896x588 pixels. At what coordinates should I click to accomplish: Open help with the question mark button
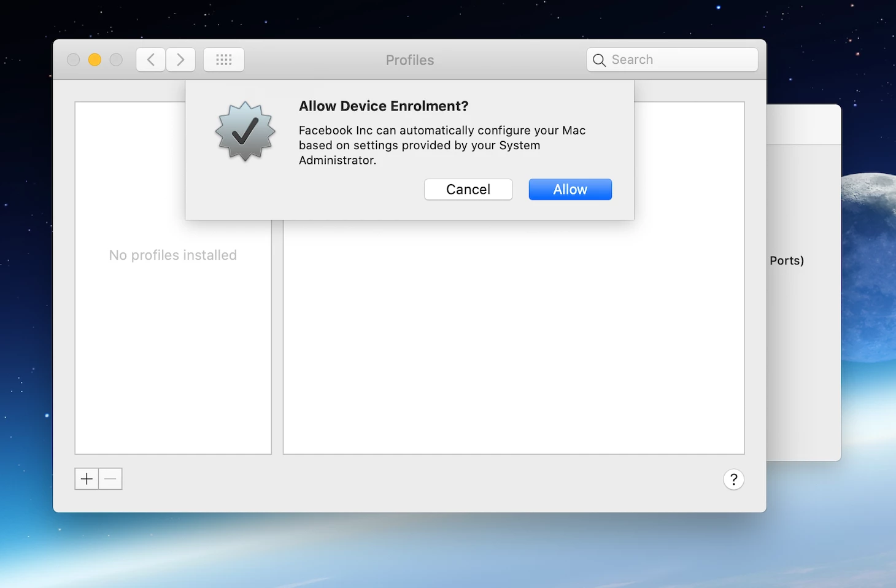[x=733, y=479]
